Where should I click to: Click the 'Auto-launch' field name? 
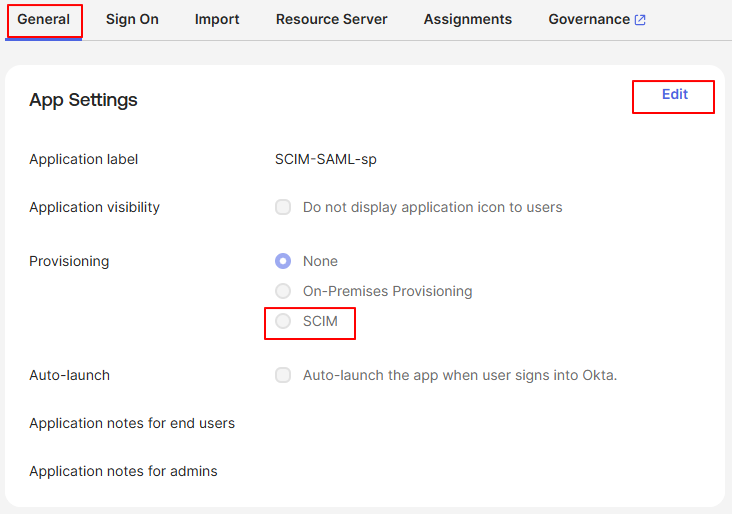(70, 375)
